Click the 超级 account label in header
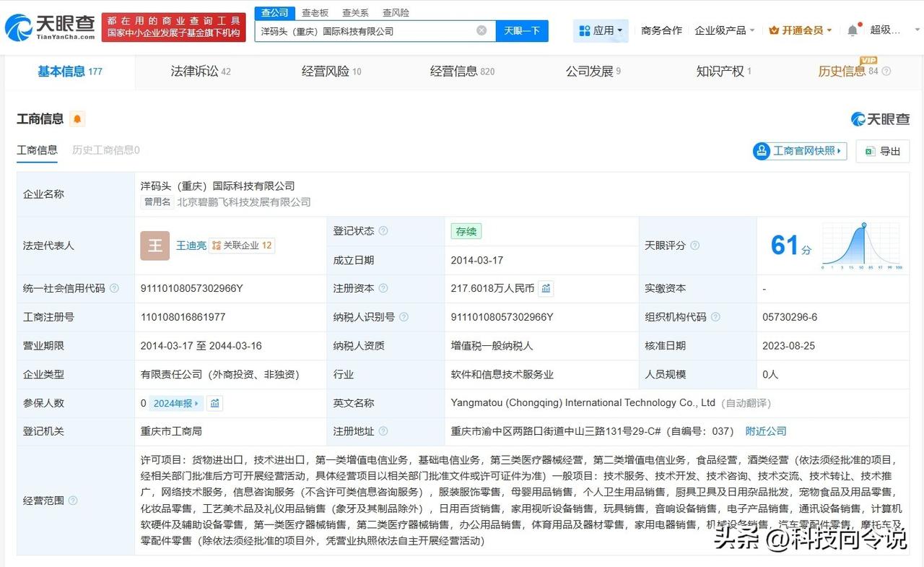 coord(886,30)
